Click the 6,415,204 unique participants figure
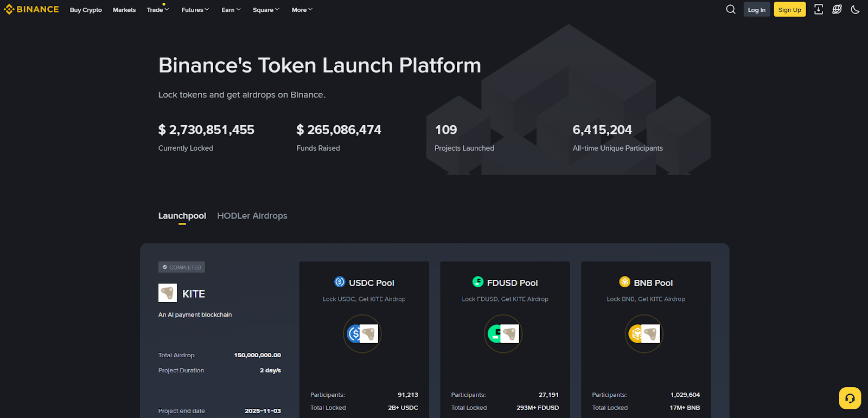The height and width of the screenshot is (418, 868). click(x=602, y=130)
